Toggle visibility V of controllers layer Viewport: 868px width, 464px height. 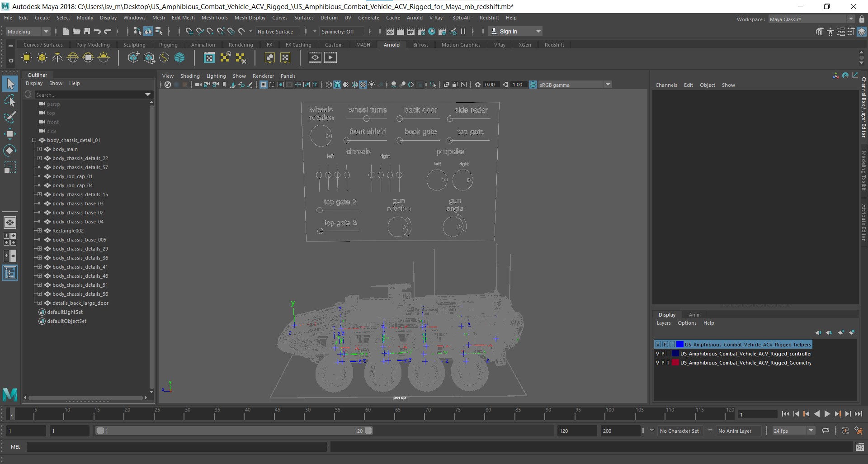pos(658,354)
